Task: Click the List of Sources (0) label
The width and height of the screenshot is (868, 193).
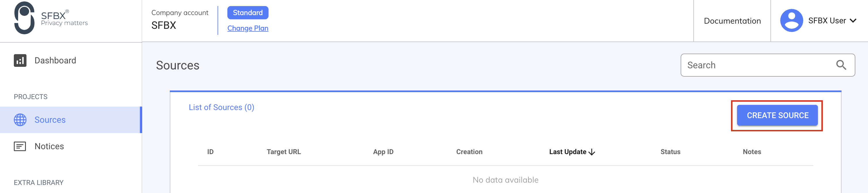Action: coord(221,107)
